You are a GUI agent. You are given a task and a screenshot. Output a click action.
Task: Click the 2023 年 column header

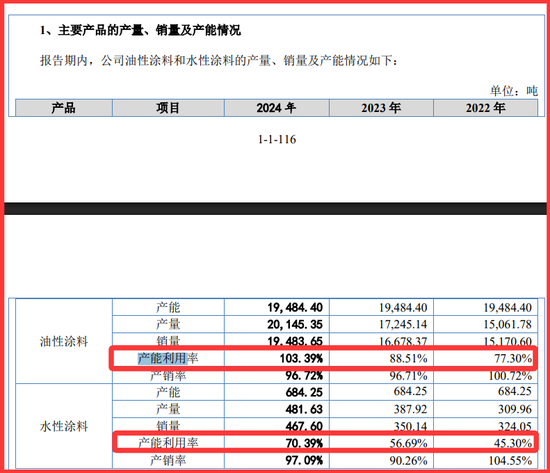(381, 108)
